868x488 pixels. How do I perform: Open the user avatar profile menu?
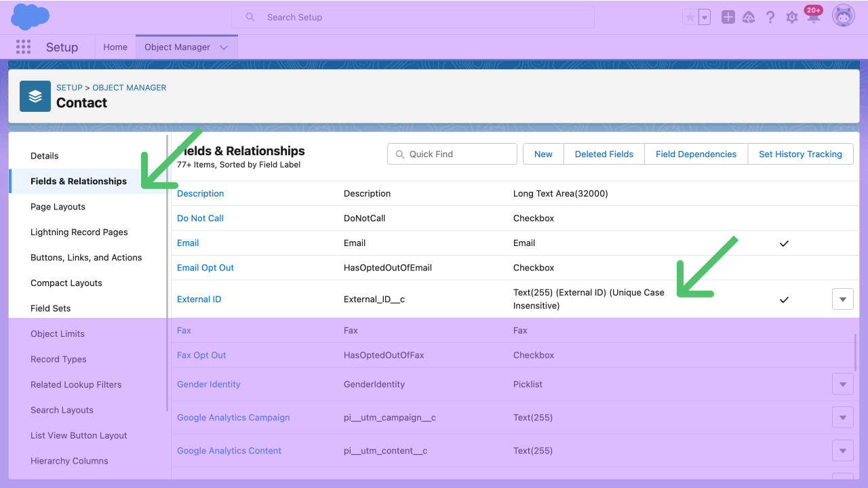pyautogui.click(x=844, y=16)
